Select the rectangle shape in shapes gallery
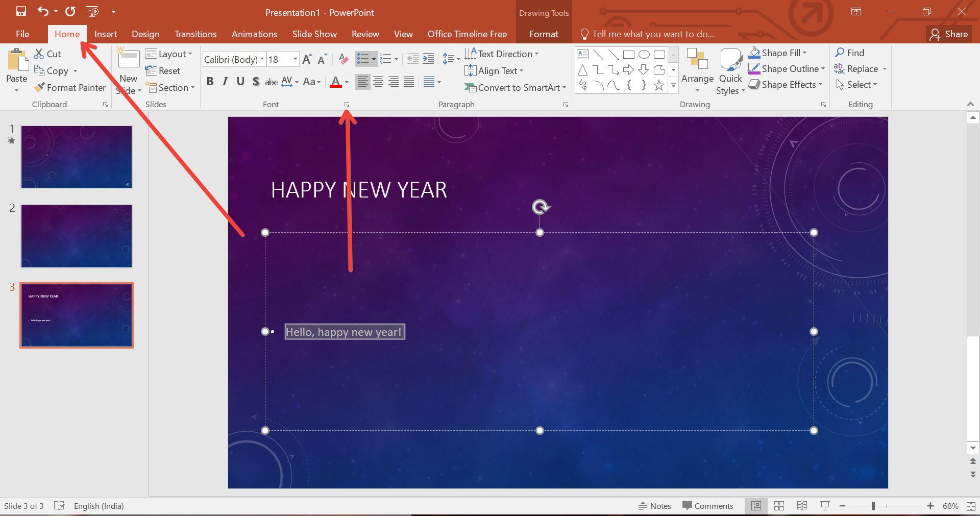 click(629, 54)
